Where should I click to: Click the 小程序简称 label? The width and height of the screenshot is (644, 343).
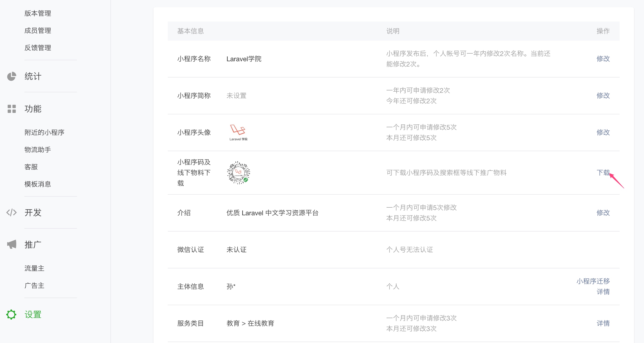coord(194,96)
